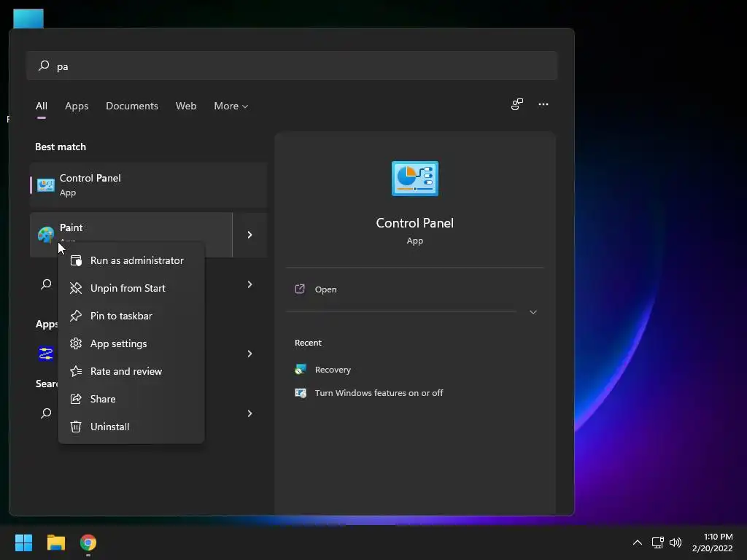Open the volume tray icon
This screenshot has height=560, width=747.
tap(675, 542)
